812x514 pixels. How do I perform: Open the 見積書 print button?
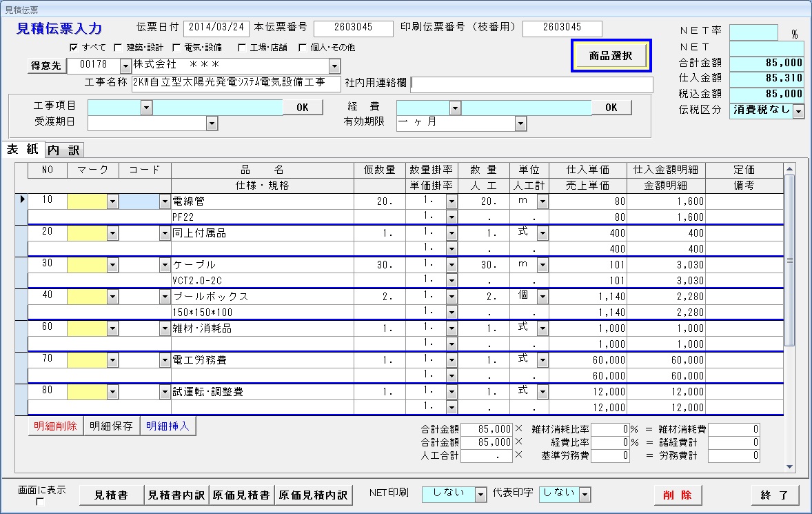[110, 495]
